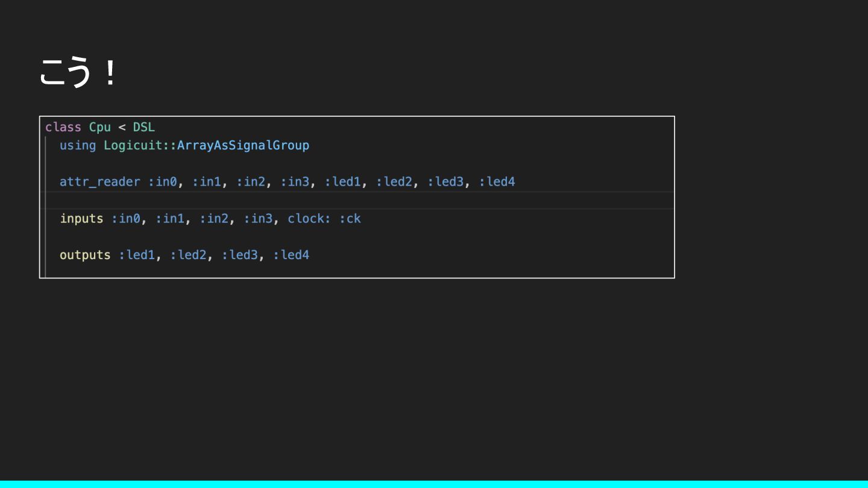Viewport: 868px width, 488px height.
Task: Click the 'outputs' method call
Action: (85, 255)
